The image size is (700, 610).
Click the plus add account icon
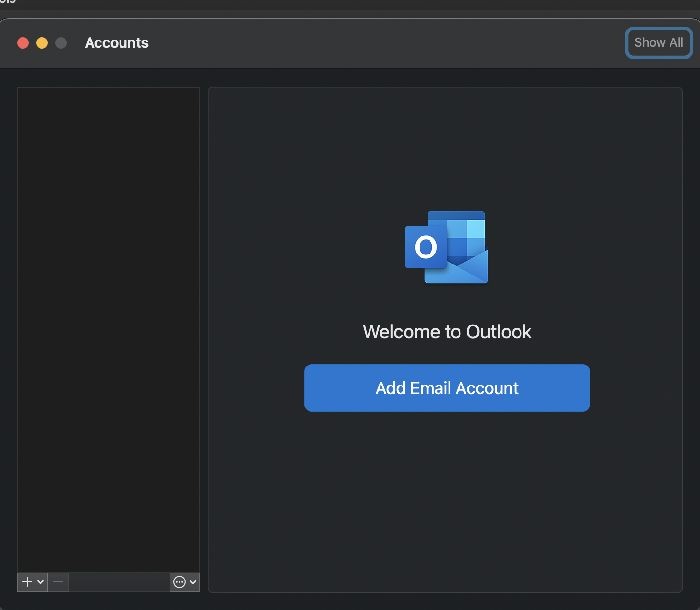(28, 582)
